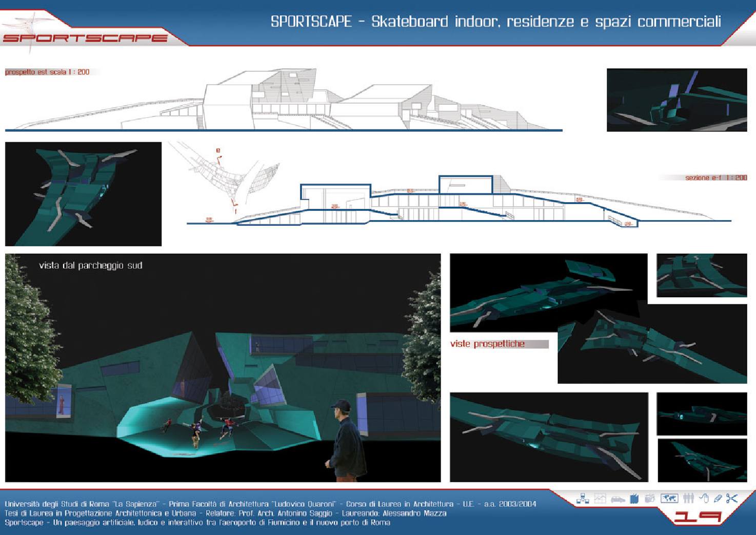Open the top-right dark perspective thumbnail
Viewport: 756px width, 535px height.
coord(677,100)
